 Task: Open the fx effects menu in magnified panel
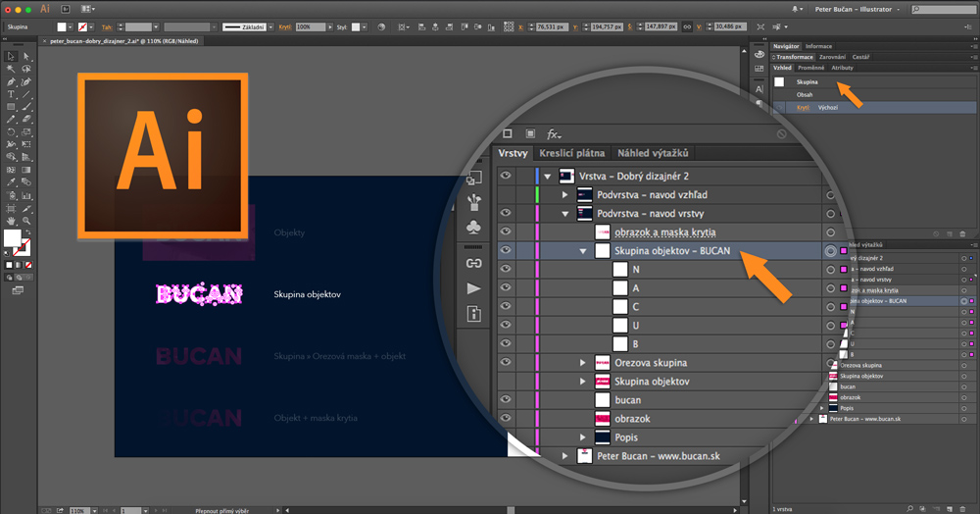554,133
